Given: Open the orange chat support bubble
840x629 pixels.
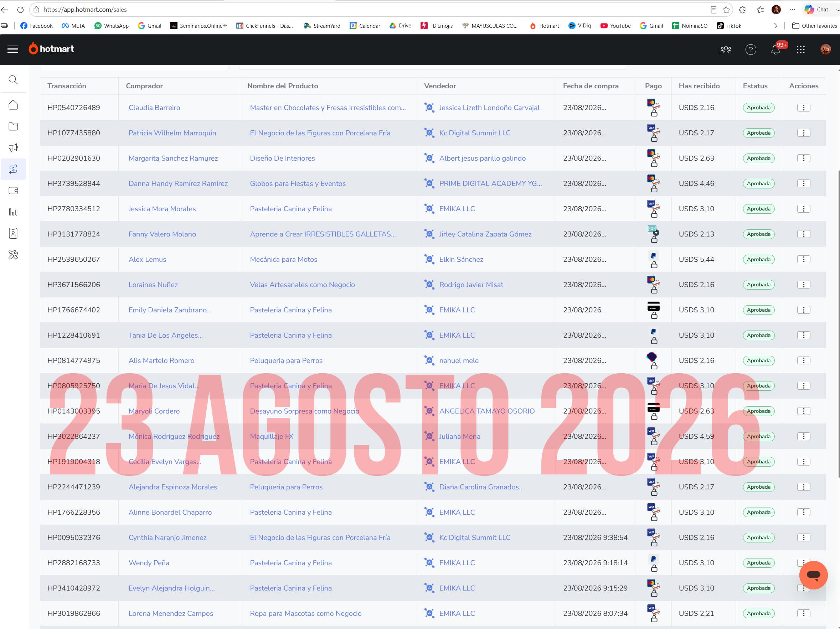Looking at the screenshot, I should coord(813,575).
